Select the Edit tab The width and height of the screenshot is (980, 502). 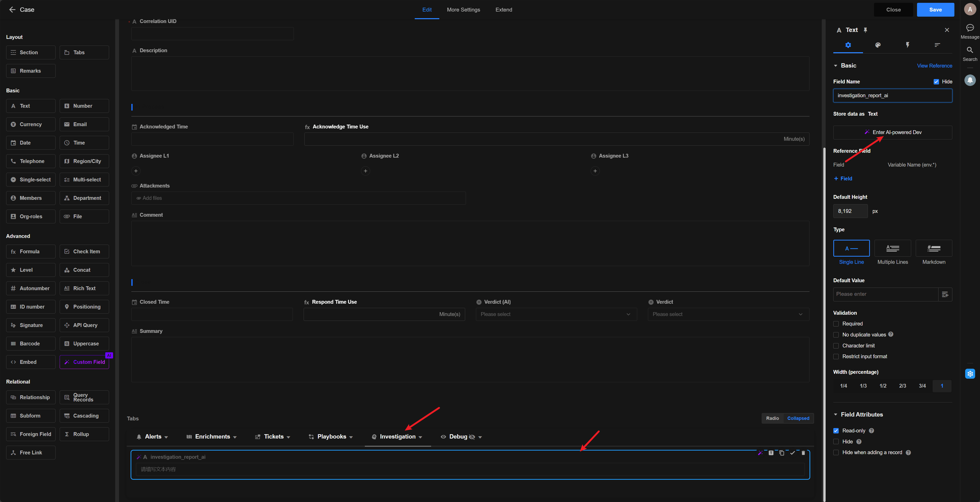coord(427,9)
